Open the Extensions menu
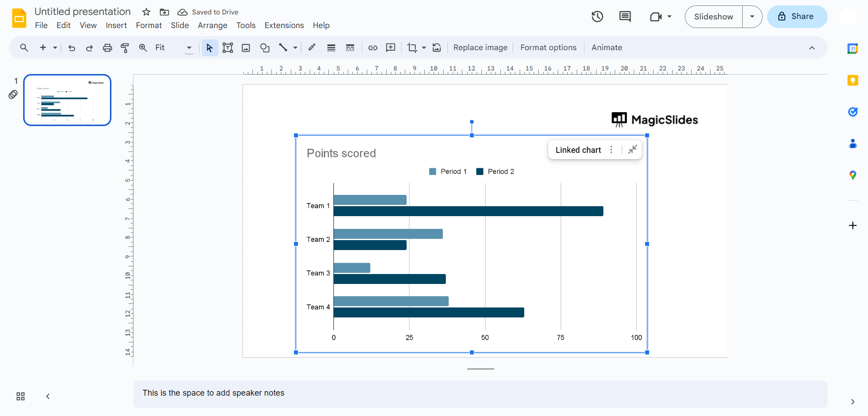This screenshot has height=416, width=868. pyautogui.click(x=284, y=25)
